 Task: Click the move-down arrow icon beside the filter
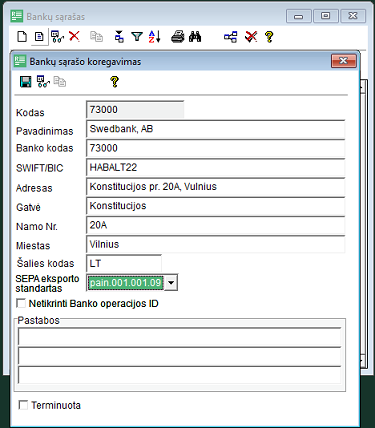119,36
